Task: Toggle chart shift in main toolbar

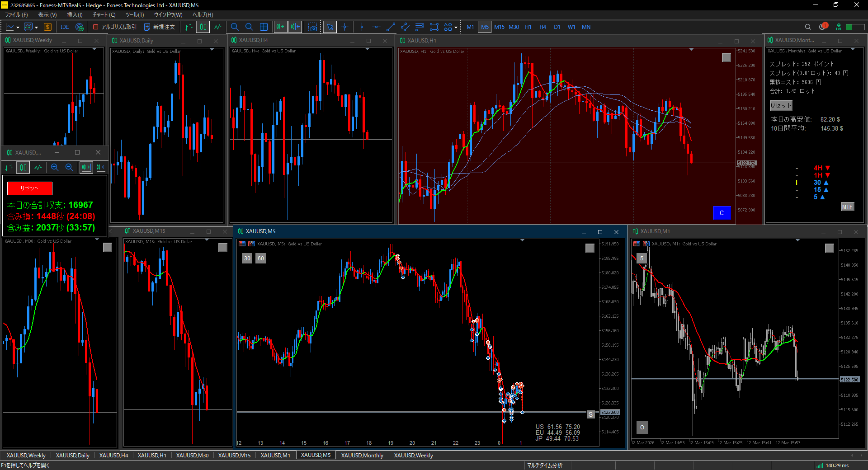Action: click(295, 27)
